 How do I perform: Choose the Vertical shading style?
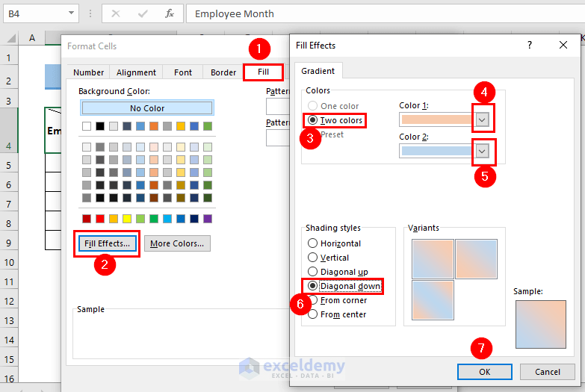tap(328, 258)
